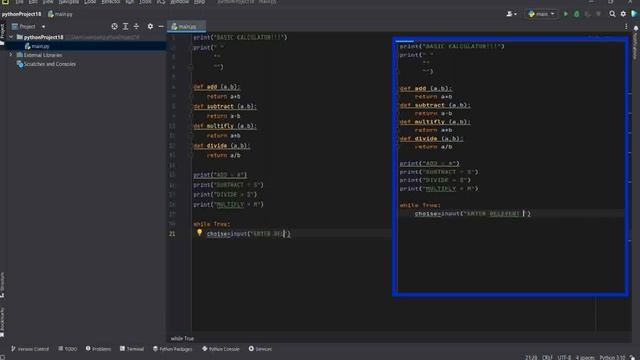Screen dimensions: 640x360
Task: Click main.py in the navigation breadcrumb
Action: 60,14
